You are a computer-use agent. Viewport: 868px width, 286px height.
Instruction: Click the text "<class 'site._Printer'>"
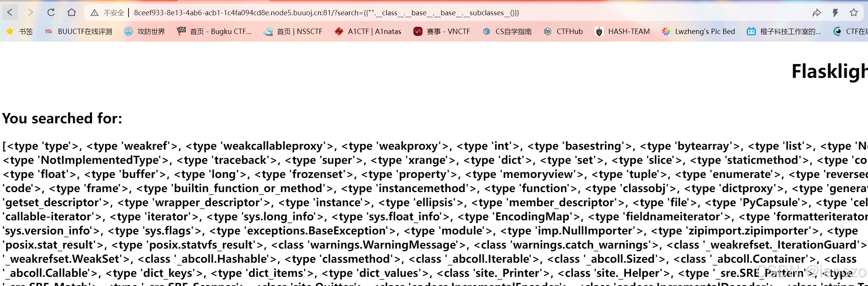click(x=494, y=273)
